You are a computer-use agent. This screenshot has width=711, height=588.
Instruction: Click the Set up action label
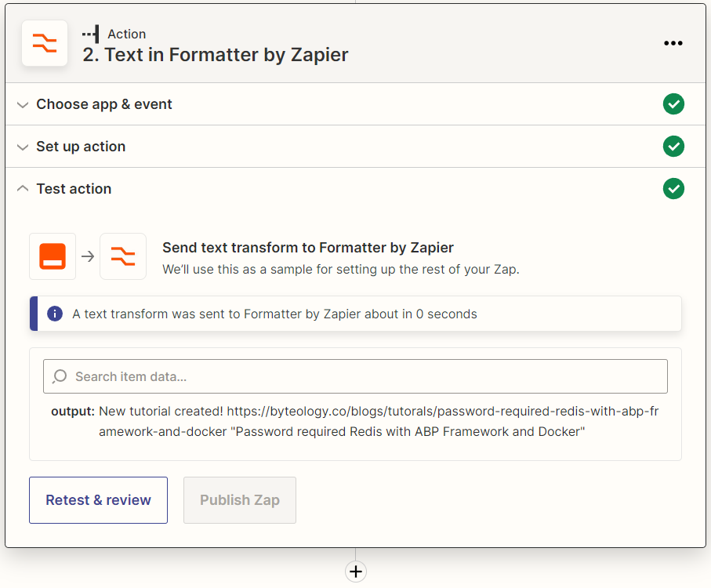tap(81, 147)
